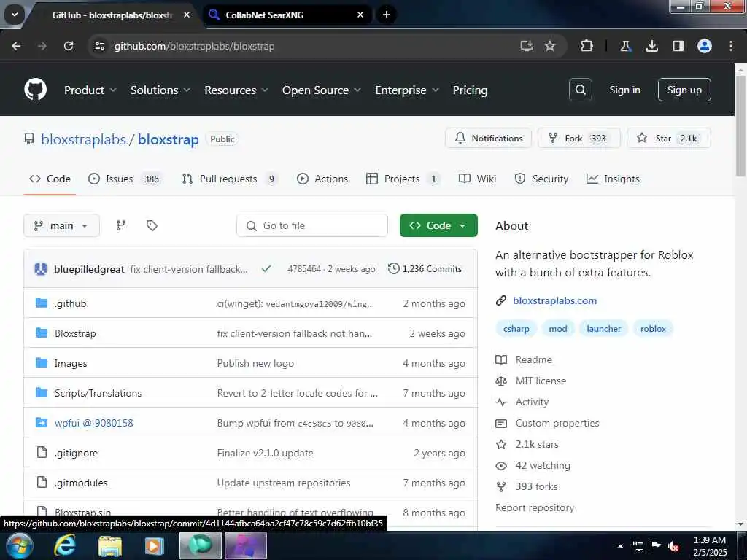Image resolution: width=747 pixels, height=560 pixels.
Task: Open the Chrome Labs flask icon
Action: coord(625,46)
